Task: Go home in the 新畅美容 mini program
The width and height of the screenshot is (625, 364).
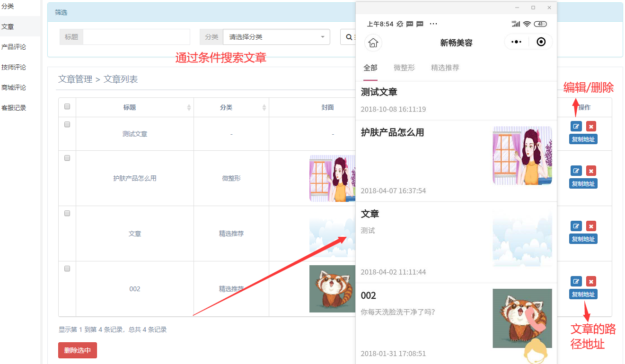Action: click(x=373, y=43)
